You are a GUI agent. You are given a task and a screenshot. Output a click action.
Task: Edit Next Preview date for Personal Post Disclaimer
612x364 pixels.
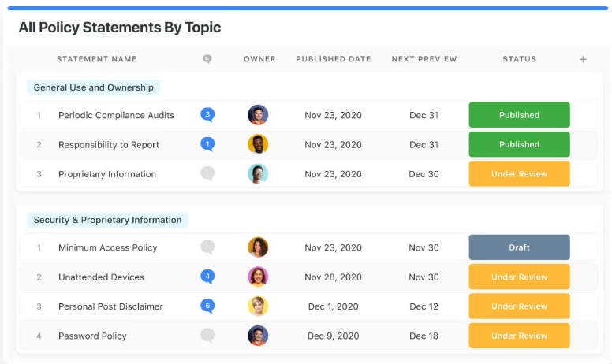point(424,306)
